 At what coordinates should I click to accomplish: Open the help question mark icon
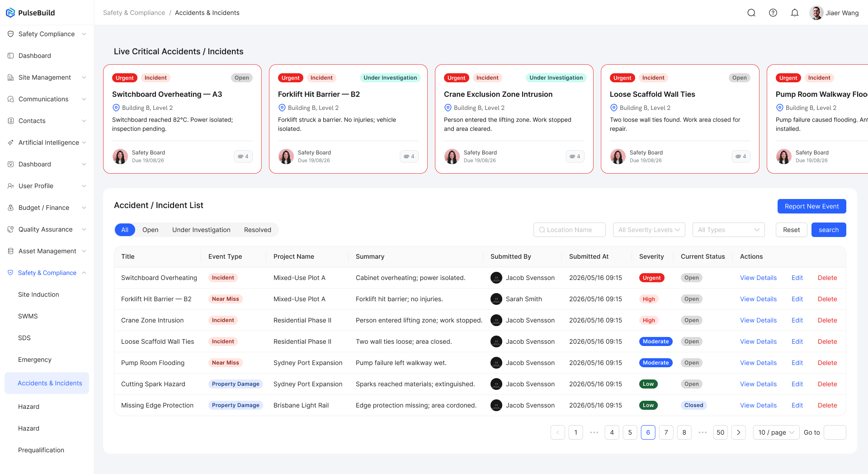pyautogui.click(x=773, y=13)
